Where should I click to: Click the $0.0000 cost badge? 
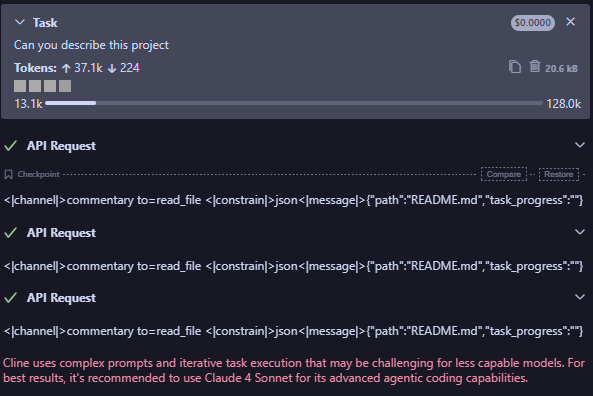tap(532, 23)
